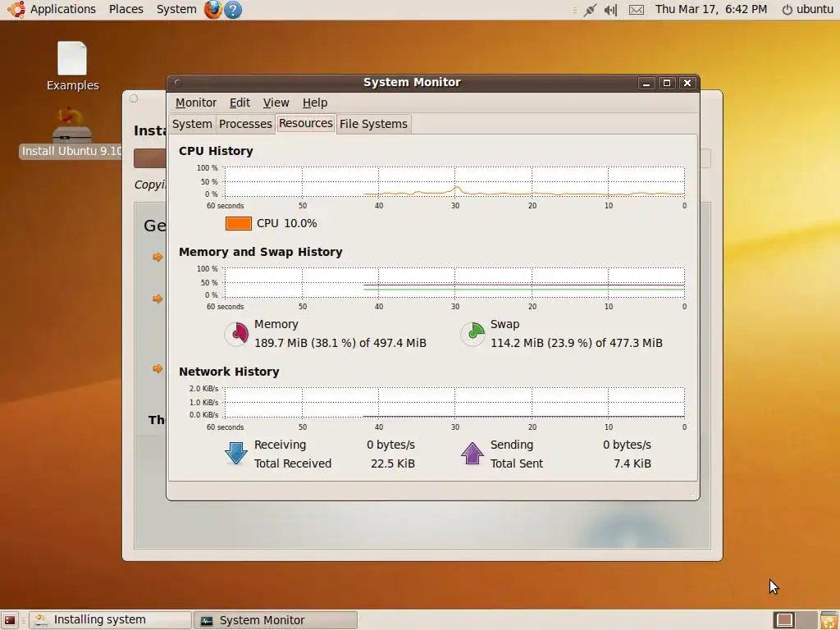Open the Help icon in top panel
This screenshot has width=840, height=630.
233,10
